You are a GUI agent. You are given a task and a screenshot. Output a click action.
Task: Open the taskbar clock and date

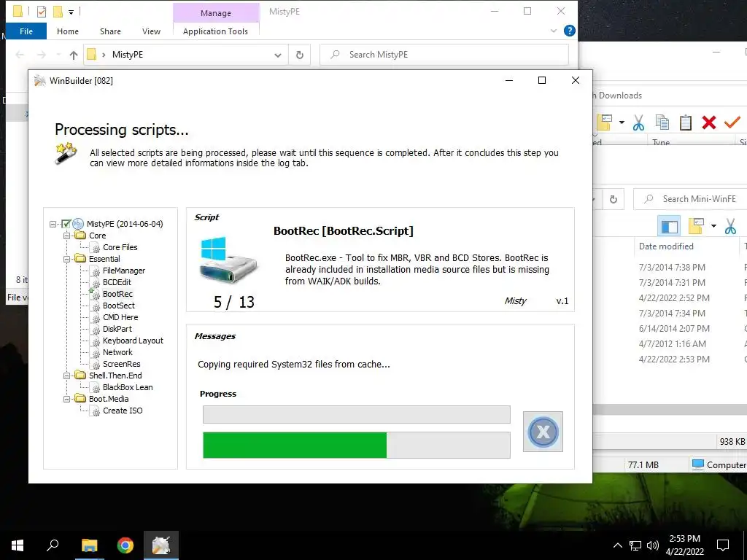(x=684, y=545)
